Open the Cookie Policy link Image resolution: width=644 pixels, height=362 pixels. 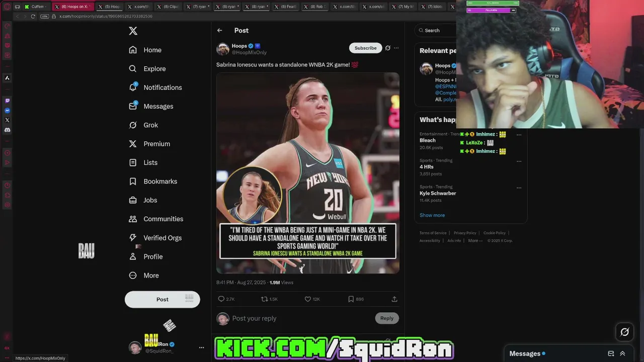tap(495, 233)
